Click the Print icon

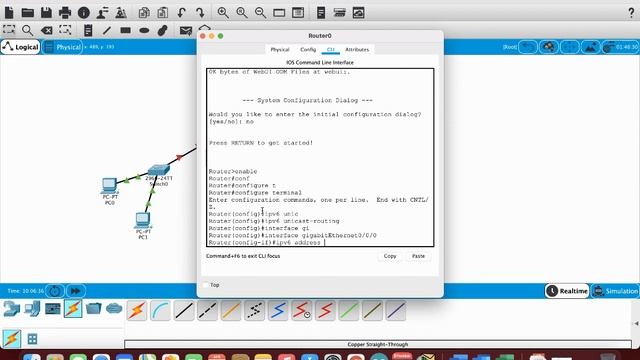click(x=65, y=13)
